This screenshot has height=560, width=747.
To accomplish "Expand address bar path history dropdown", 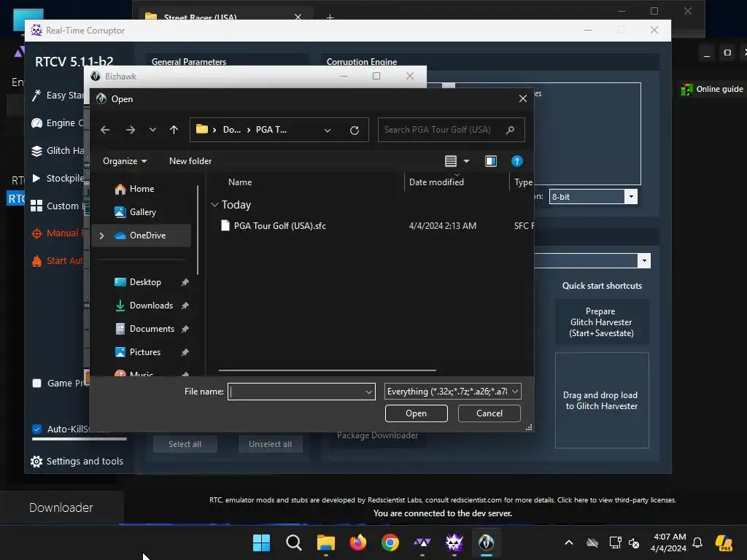I will 328,130.
